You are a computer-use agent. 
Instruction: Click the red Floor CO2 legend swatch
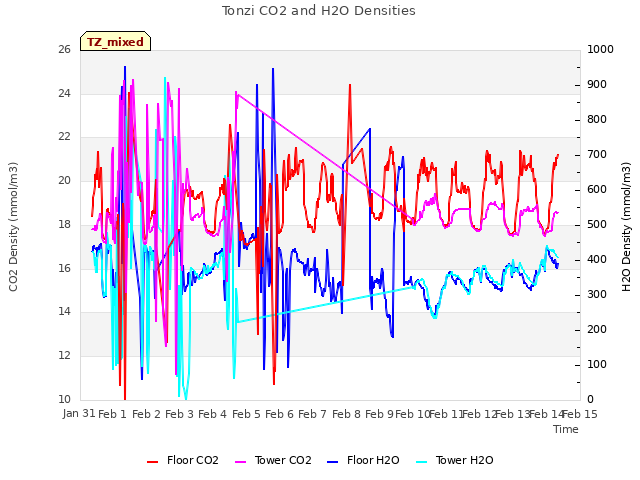pyautogui.click(x=152, y=462)
